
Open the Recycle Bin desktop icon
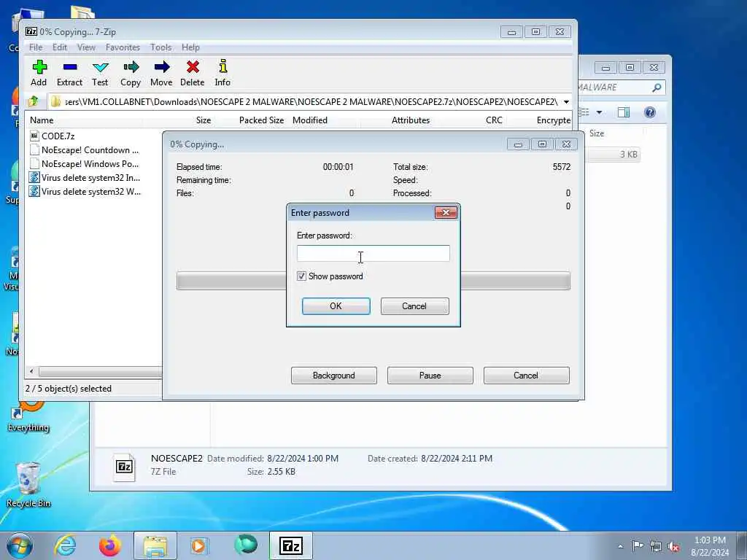pos(28,485)
